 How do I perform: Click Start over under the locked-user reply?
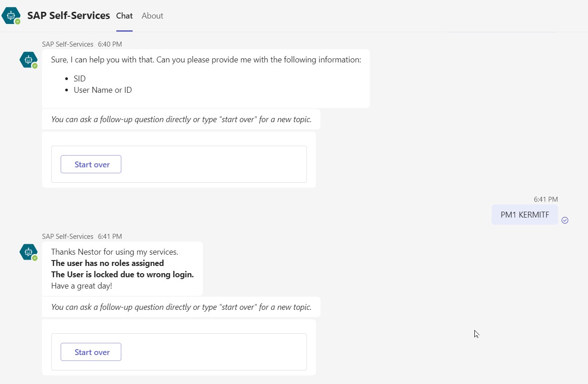click(91, 352)
